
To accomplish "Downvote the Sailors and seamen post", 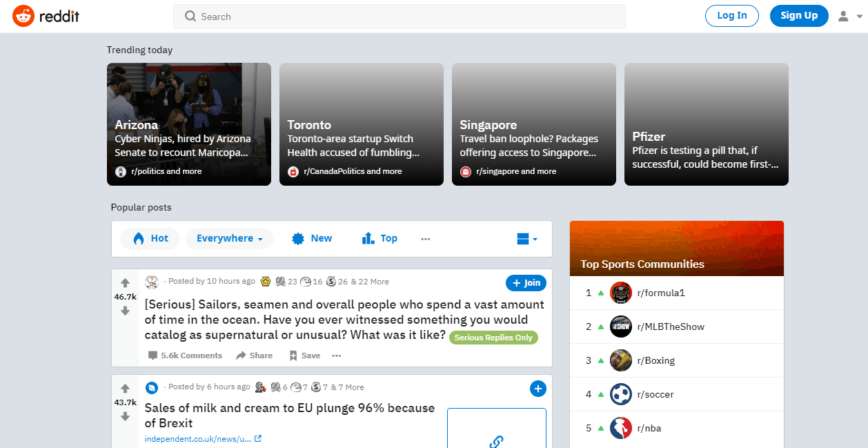I will [x=125, y=311].
